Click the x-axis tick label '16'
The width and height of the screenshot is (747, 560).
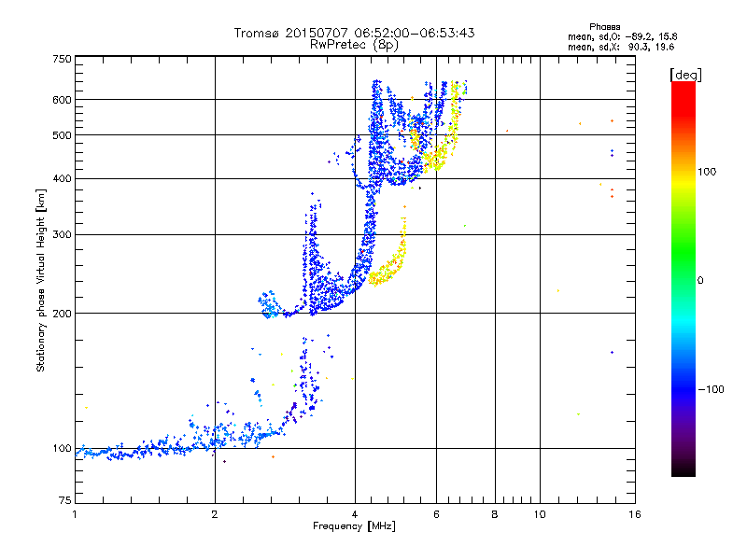635,514
